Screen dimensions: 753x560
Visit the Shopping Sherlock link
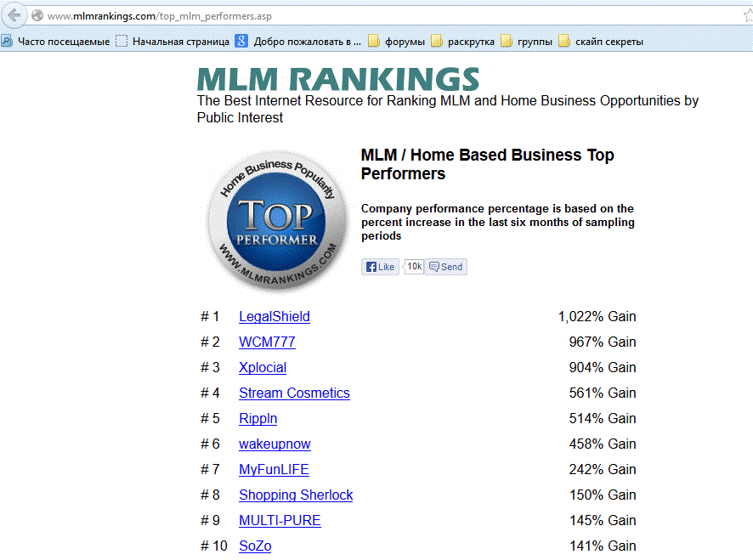pyautogui.click(x=295, y=495)
